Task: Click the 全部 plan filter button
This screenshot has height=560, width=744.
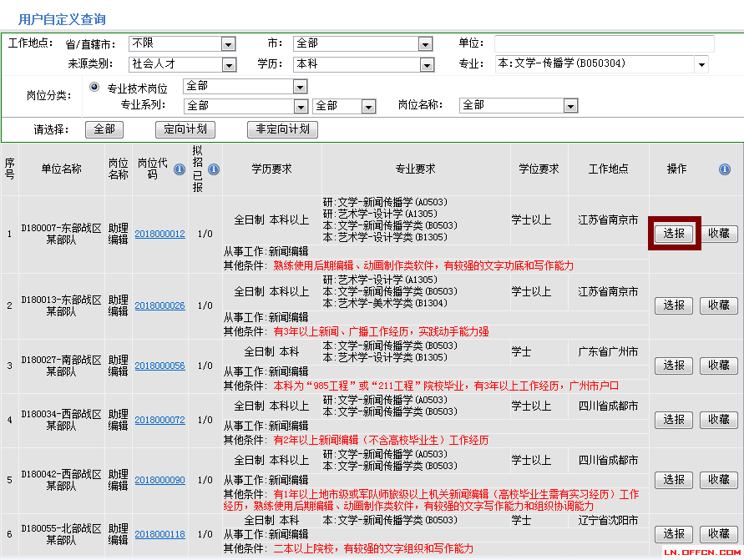Action: (104, 129)
